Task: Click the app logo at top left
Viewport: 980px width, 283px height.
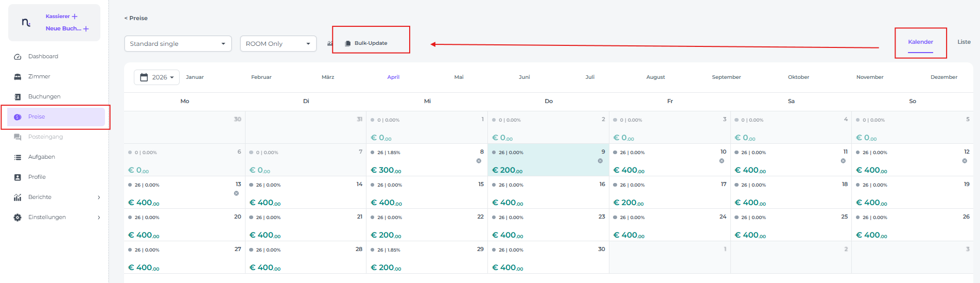Action: [x=26, y=23]
